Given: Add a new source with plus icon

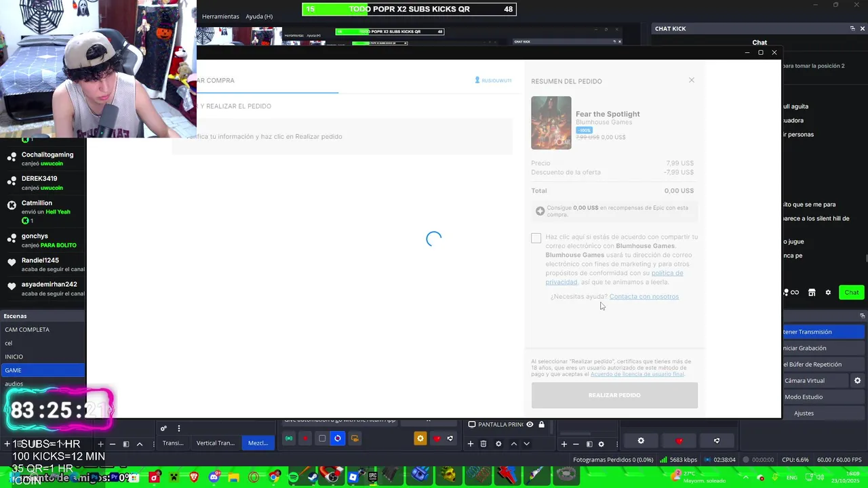Looking at the screenshot, I should (470, 444).
